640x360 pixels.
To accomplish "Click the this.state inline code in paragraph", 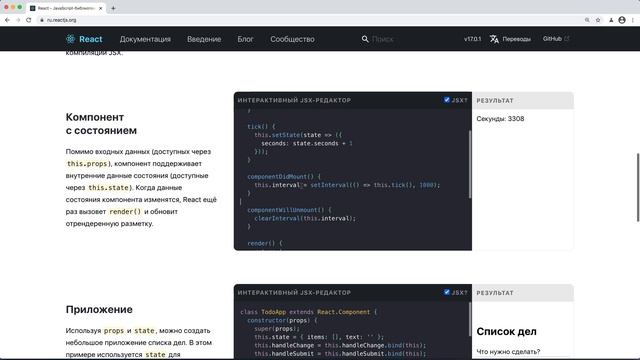I will pyautogui.click(x=108, y=188).
